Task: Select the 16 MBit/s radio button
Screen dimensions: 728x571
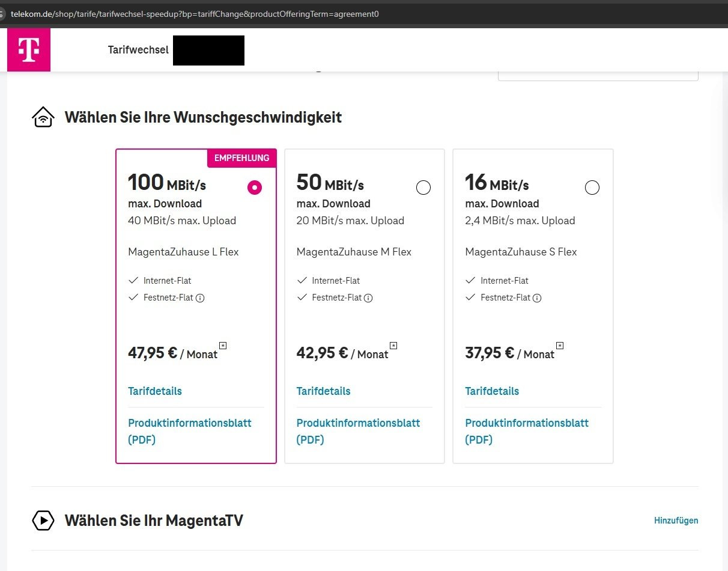Action: click(592, 188)
